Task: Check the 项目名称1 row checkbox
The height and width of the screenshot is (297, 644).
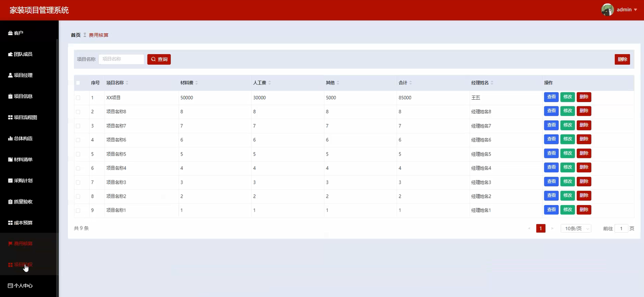Action: tap(78, 210)
